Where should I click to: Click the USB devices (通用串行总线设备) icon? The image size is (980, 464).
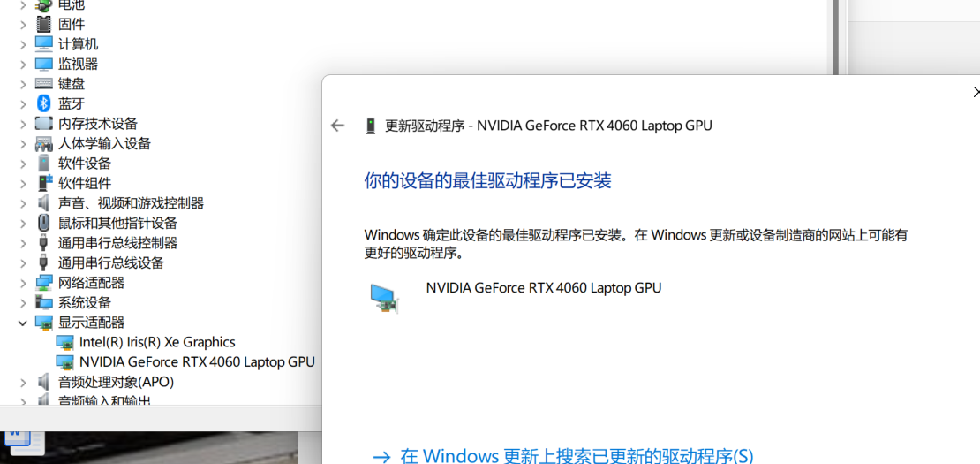tap(44, 262)
